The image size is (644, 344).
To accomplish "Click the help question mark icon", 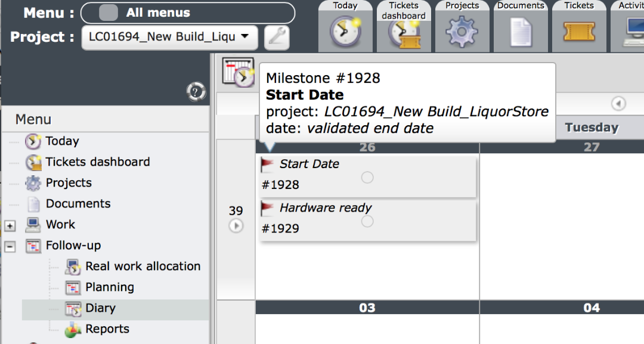I will (x=196, y=91).
